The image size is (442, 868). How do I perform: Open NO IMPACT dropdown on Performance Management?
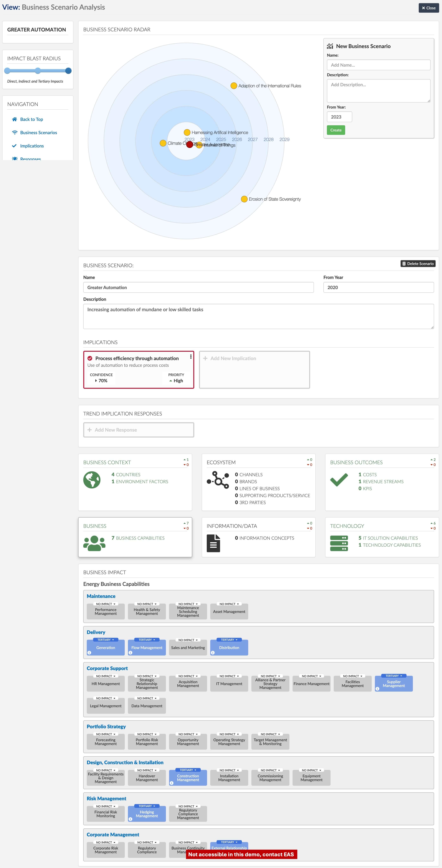106,604
